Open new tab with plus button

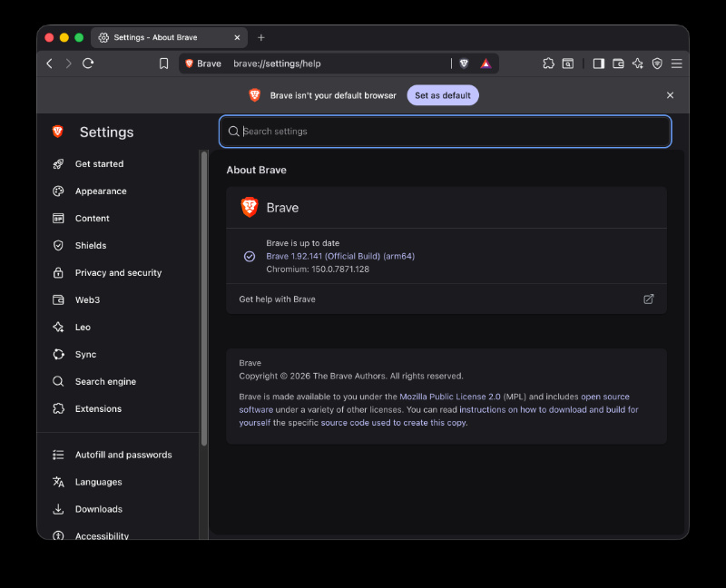click(x=261, y=37)
